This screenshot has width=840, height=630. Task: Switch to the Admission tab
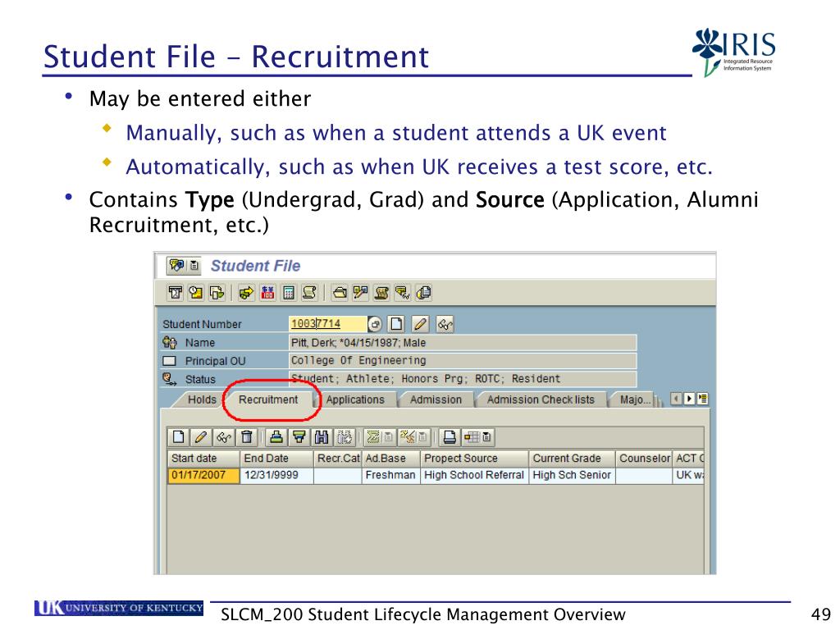(x=436, y=399)
